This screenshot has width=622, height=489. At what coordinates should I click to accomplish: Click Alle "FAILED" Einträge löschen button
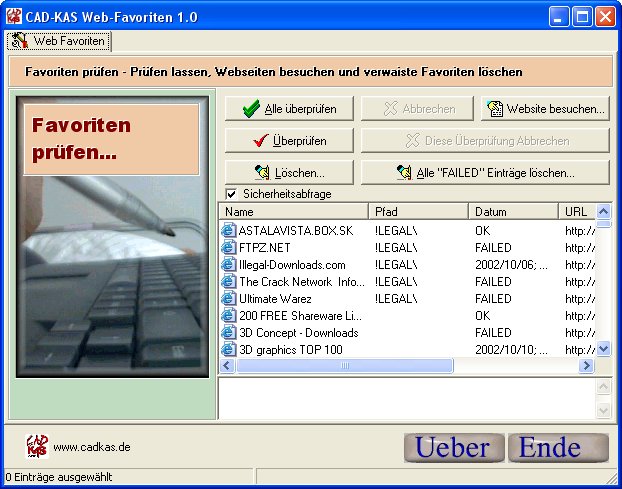(485, 172)
